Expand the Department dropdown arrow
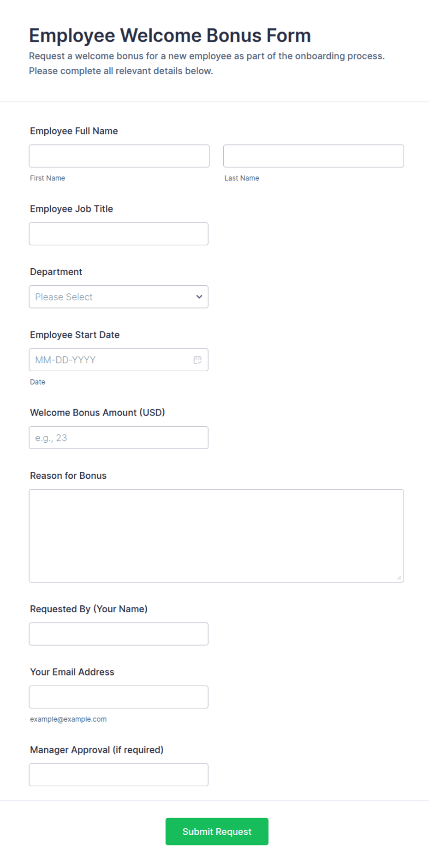This screenshot has width=429, height=868. [199, 297]
